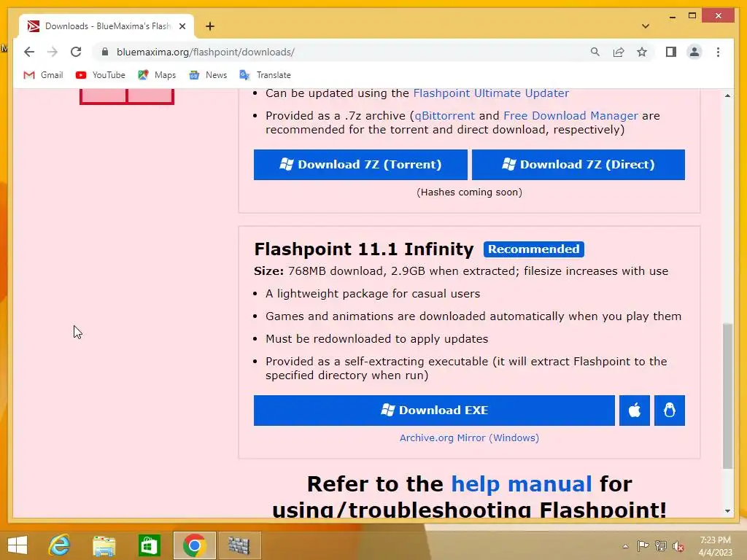Click the vertical scrollbar thumb

(x=727, y=396)
